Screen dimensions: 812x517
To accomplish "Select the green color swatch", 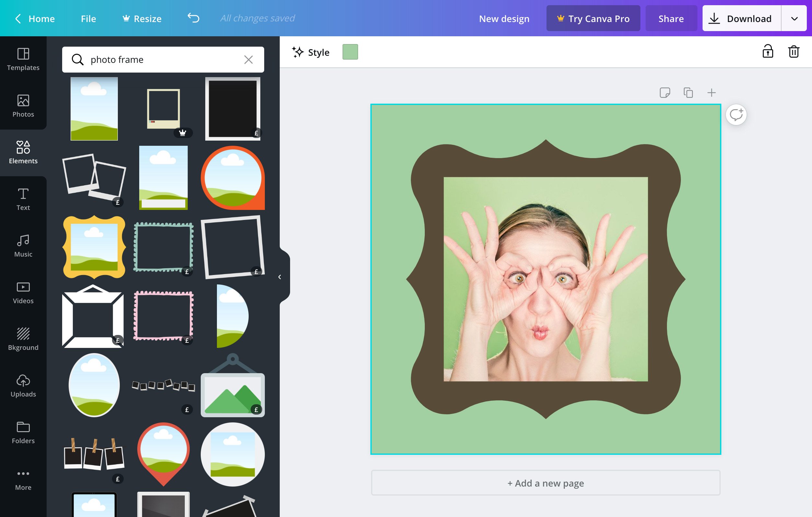I will click(x=350, y=52).
